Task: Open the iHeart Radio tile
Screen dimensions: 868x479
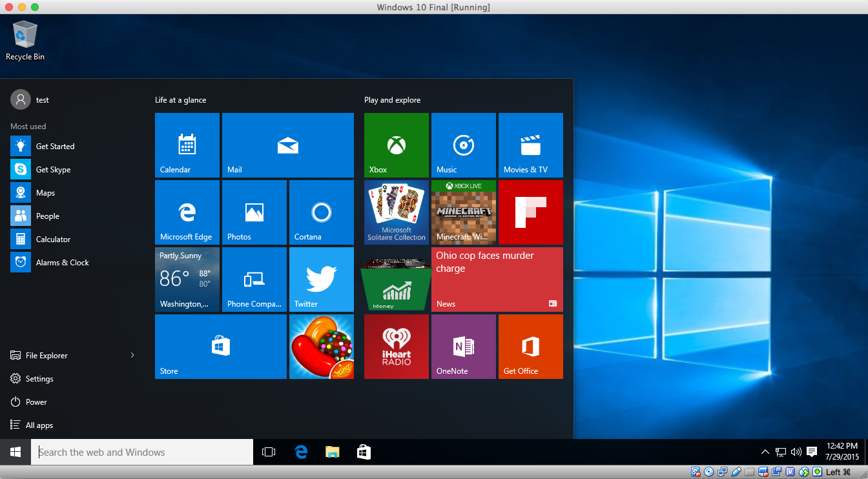Action: (396, 347)
